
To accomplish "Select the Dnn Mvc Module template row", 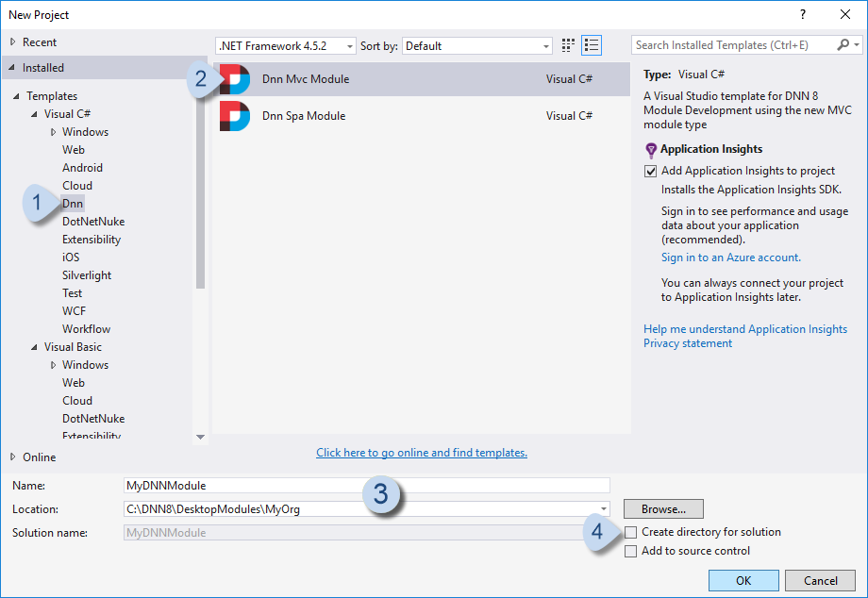I will [422, 79].
